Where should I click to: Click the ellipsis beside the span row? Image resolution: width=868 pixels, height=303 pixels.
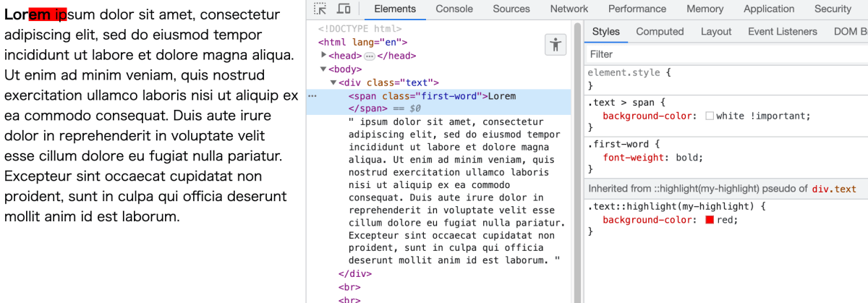coord(312,95)
